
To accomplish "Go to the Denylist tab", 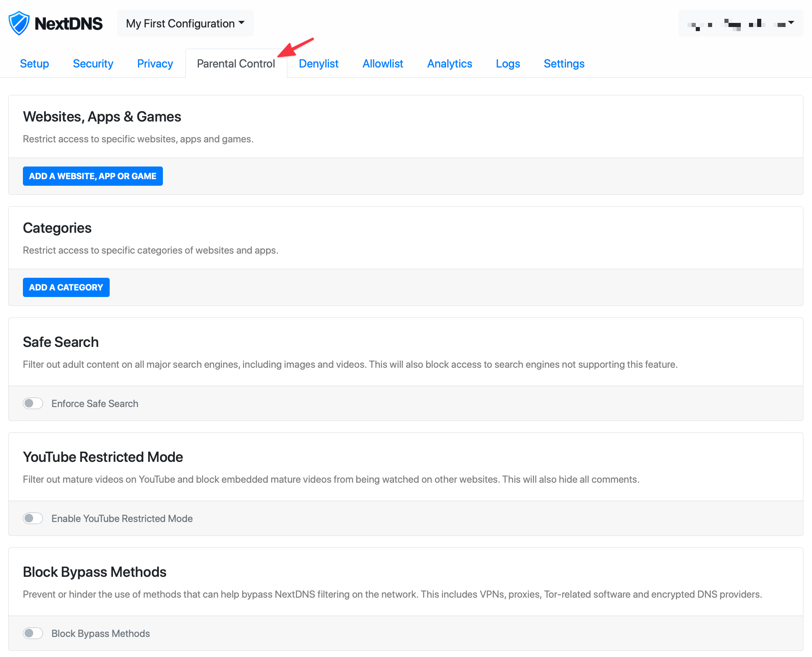I will coord(318,63).
